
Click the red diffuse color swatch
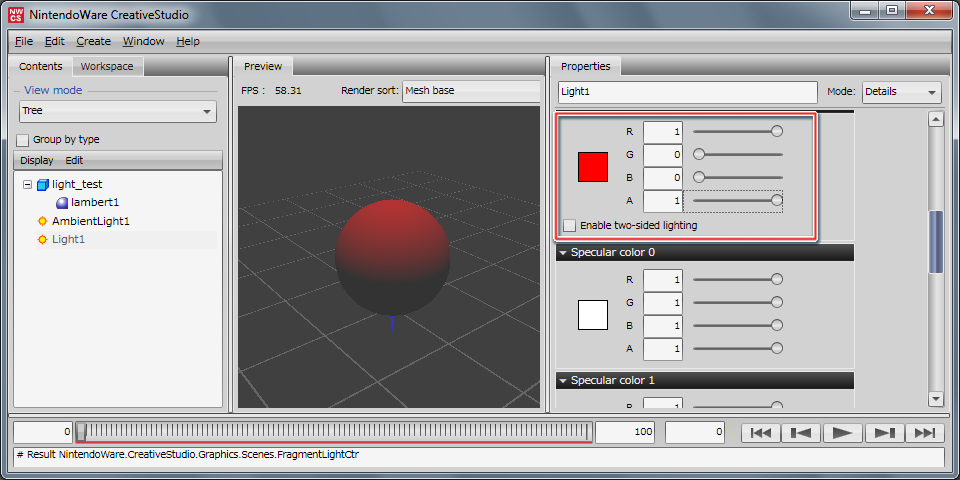click(593, 167)
